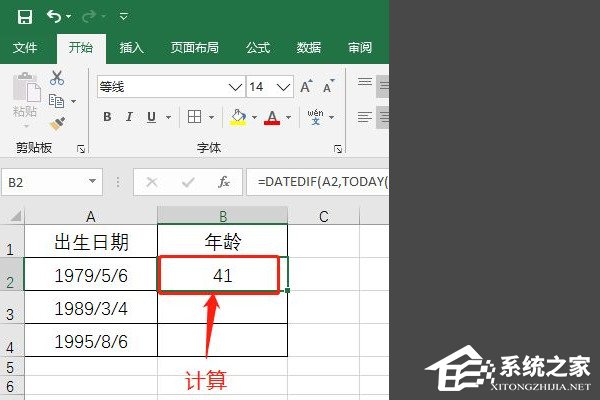Click the fill handle of cell B2
600x400 pixels.
(x=287, y=291)
